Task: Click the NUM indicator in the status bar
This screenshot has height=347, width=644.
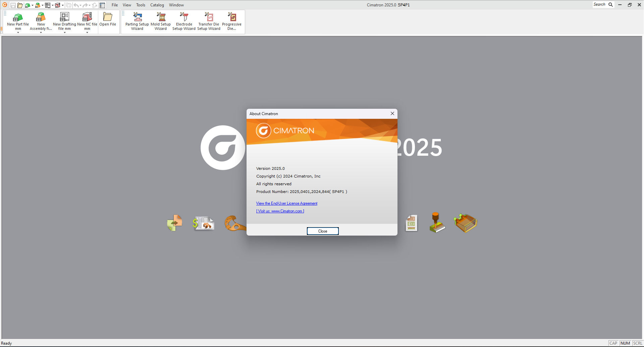Action: (625, 343)
